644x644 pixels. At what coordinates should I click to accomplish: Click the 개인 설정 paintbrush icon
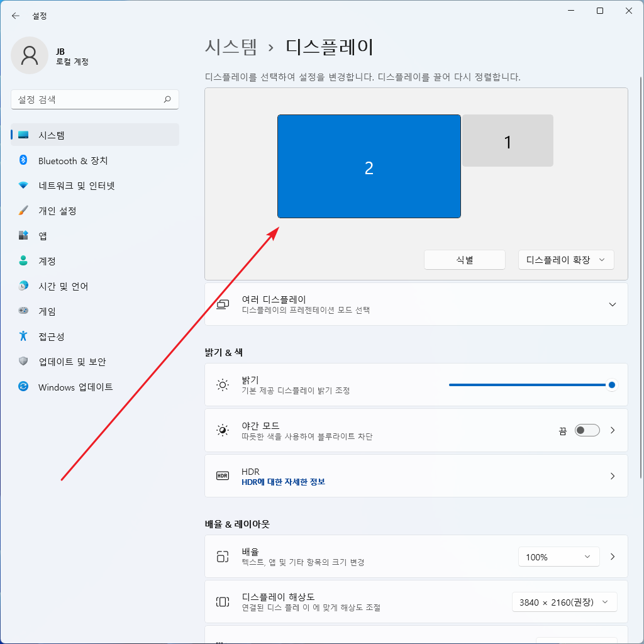23,211
